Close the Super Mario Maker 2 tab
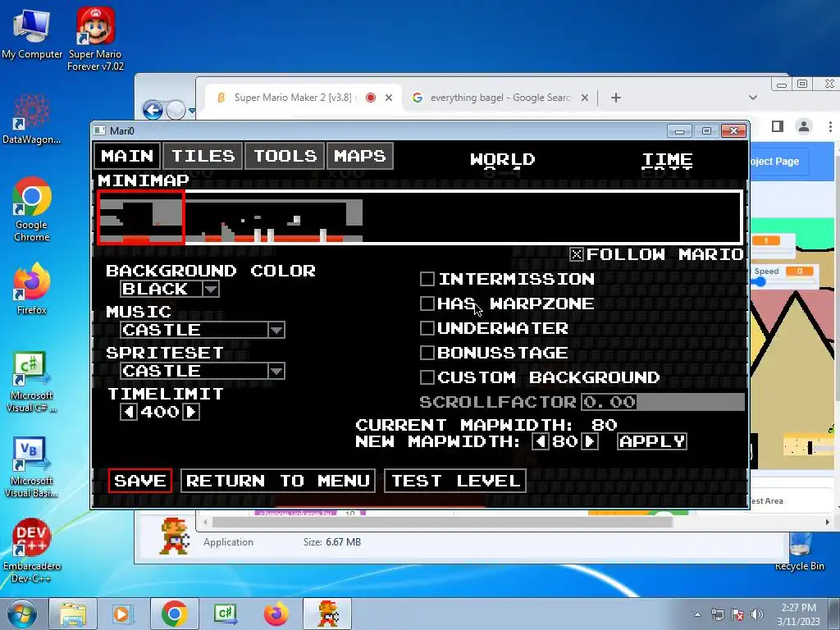This screenshot has height=630, width=840. 389,98
